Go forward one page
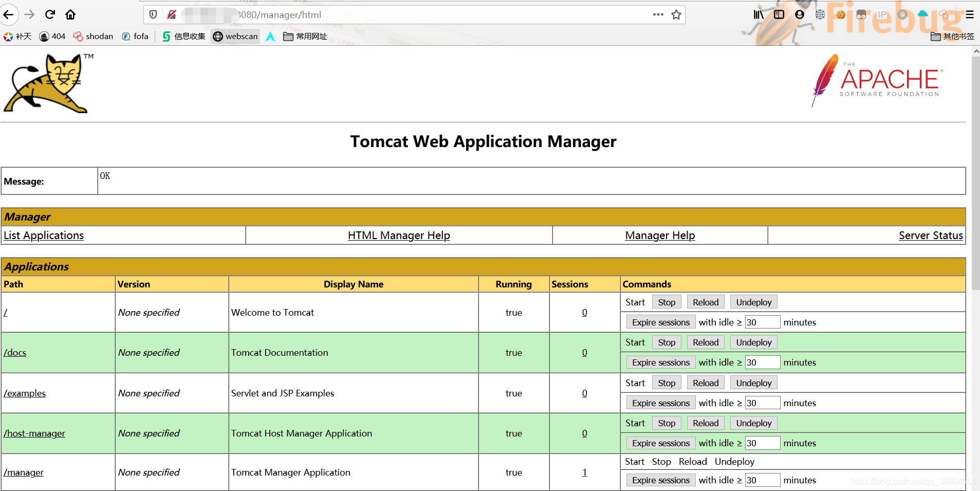 point(29,14)
